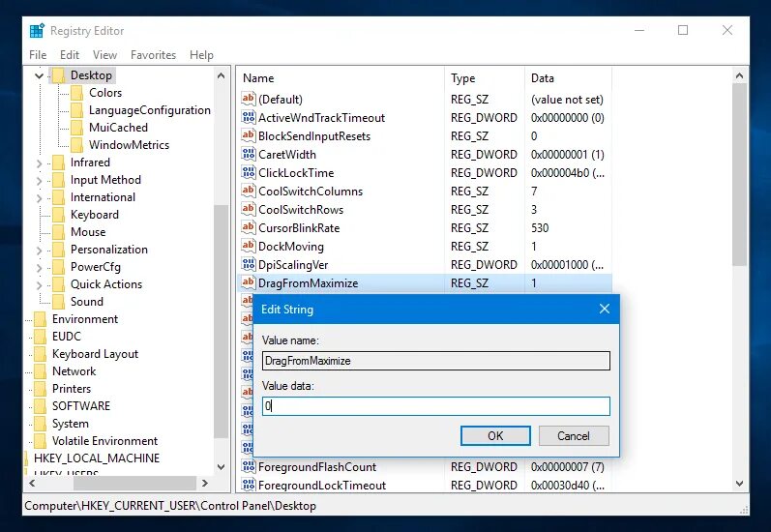Click the EUDC folder icon
This screenshot has width=771, height=532.
click(x=40, y=337)
